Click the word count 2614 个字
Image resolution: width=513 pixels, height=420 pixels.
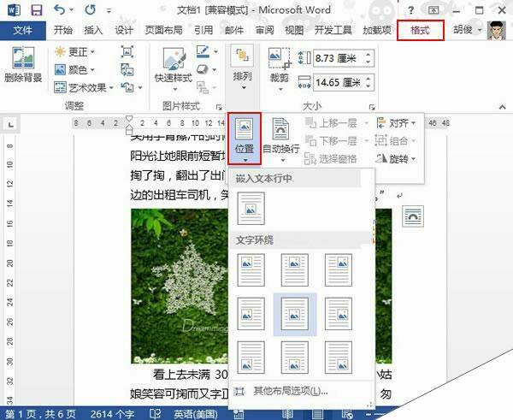[112, 414]
